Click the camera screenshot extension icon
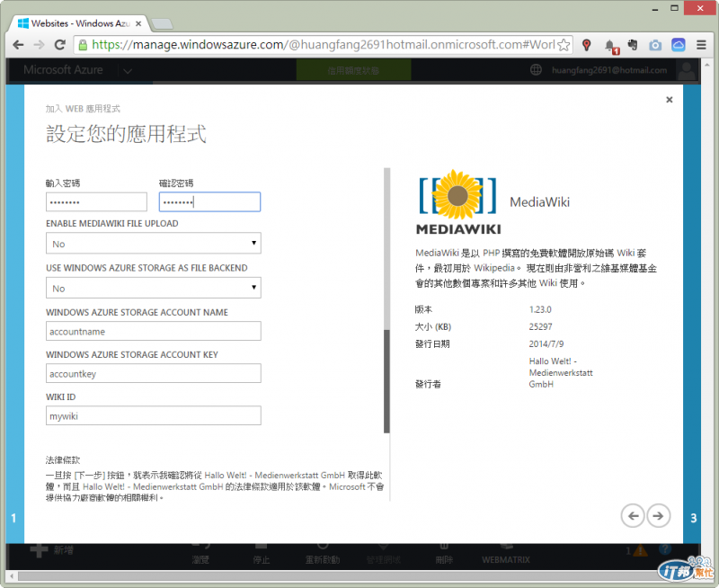This screenshot has height=588, width=719. click(x=655, y=45)
